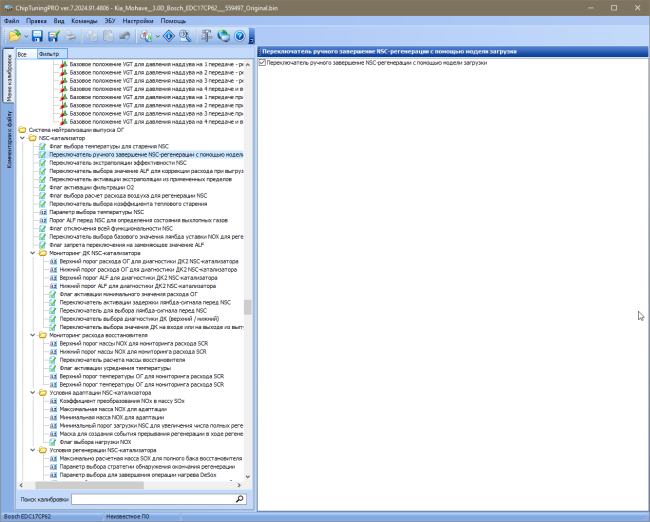650x522 pixels.
Task: Click the printer toolbar icon
Action: (70, 36)
